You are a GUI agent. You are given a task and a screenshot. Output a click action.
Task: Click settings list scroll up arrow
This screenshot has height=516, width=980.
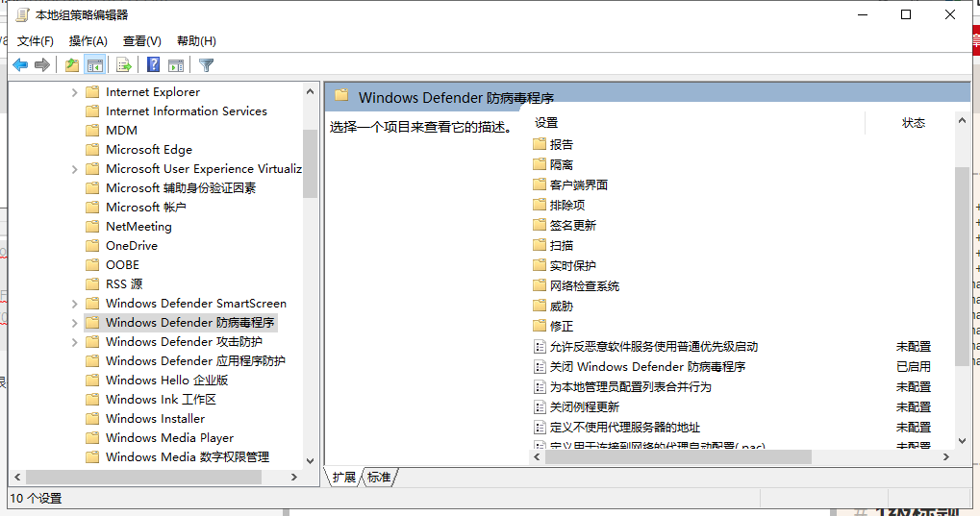963,120
